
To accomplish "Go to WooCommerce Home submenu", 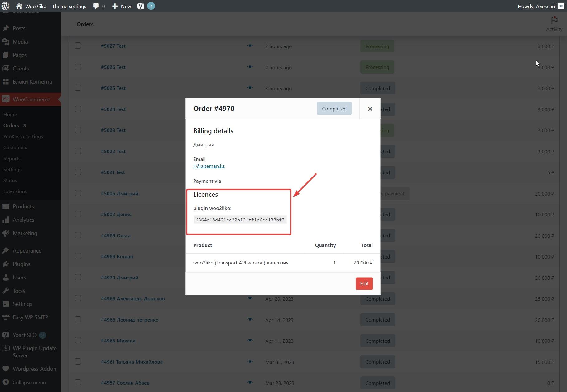I will tap(10, 114).
